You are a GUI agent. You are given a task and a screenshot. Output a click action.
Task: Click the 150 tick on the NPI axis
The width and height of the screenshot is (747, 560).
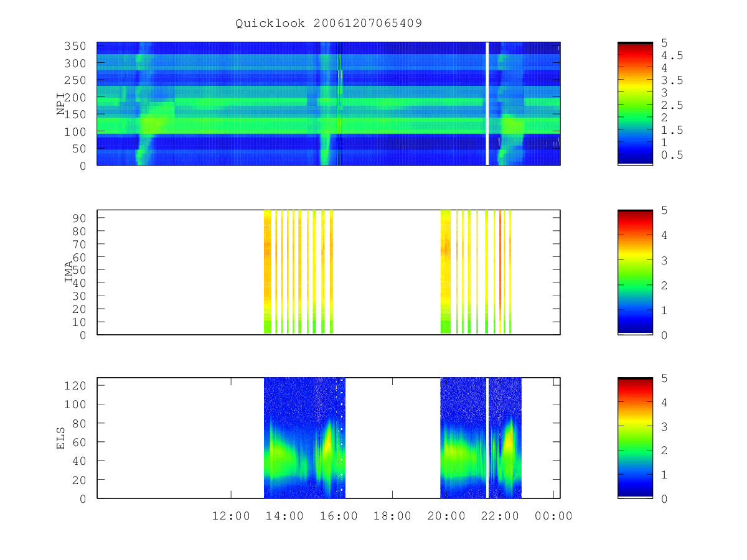click(x=77, y=114)
